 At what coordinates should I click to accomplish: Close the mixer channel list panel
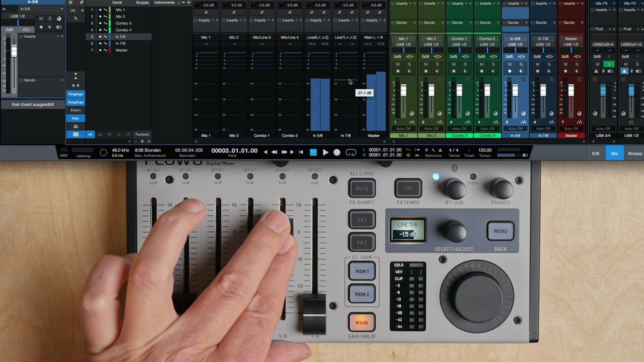coord(71,2)
